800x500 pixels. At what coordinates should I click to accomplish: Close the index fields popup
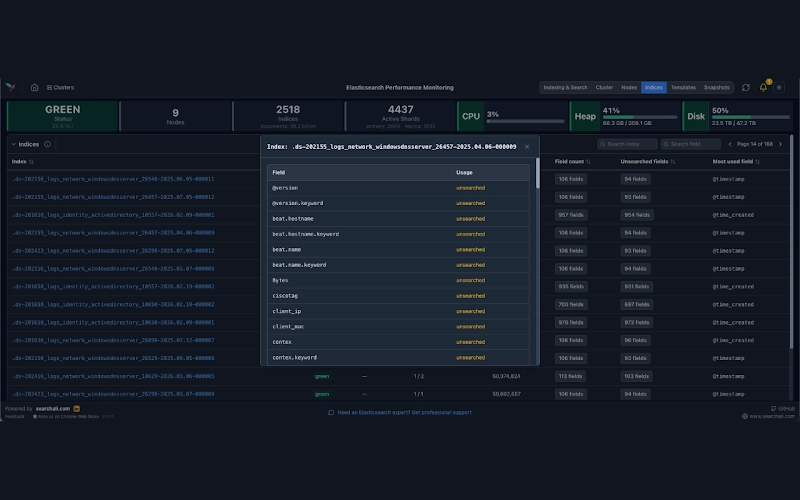tap(527, 147)
